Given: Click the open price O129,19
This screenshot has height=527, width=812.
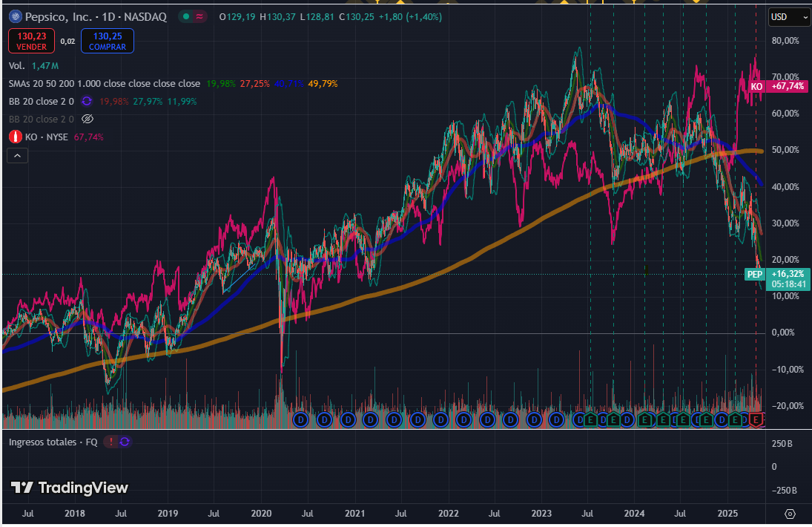Looking at the screenshot, I should pos(237,17).
